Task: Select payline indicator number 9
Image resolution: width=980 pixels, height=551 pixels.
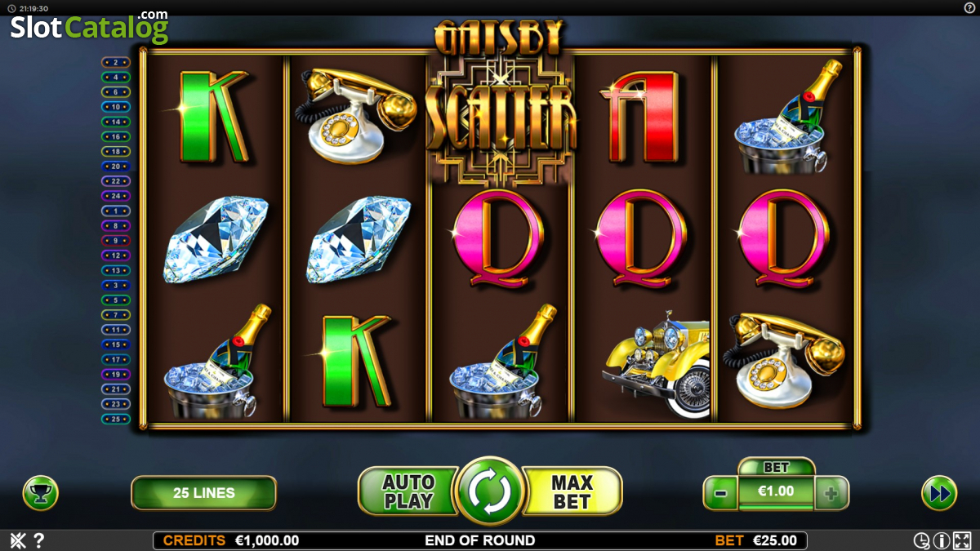Action: click(x=115, y=241)
